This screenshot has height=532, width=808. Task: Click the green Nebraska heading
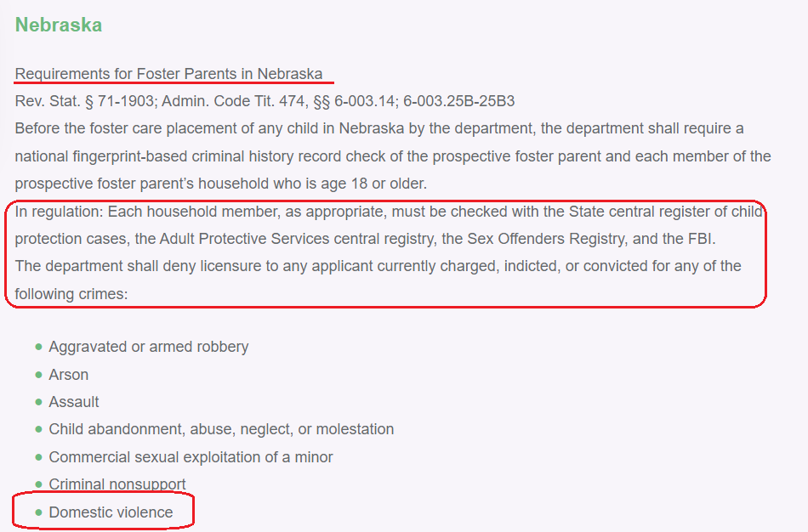click(59, 25)
